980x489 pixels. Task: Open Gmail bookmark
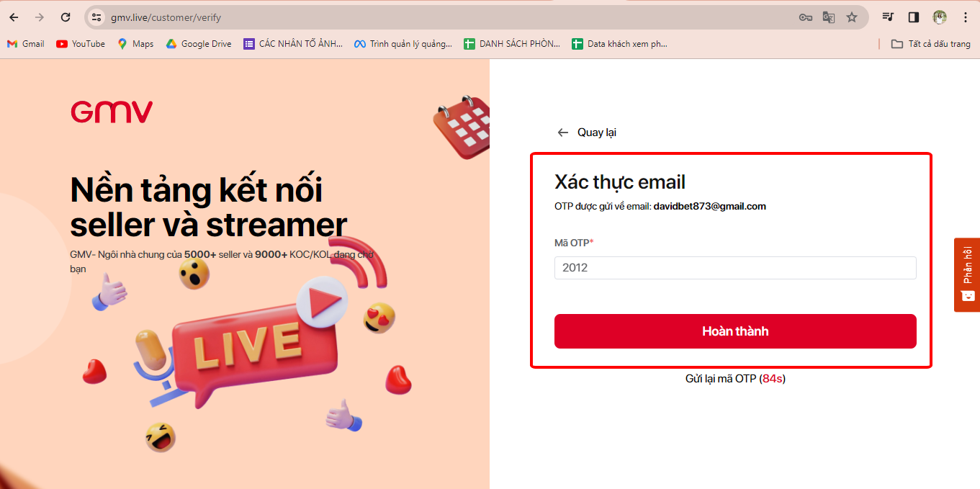click(26, 44)
